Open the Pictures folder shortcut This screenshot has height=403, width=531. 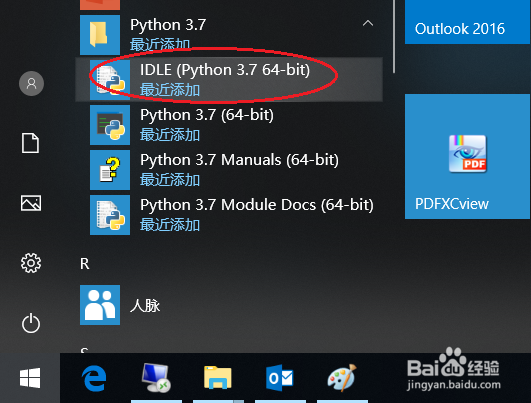[31, 203]
